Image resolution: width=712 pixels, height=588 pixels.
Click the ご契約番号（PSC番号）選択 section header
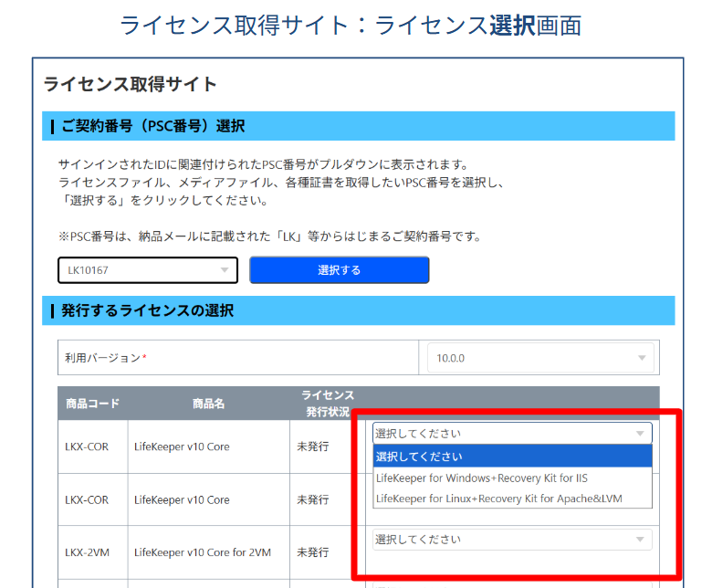pos(358,126)
